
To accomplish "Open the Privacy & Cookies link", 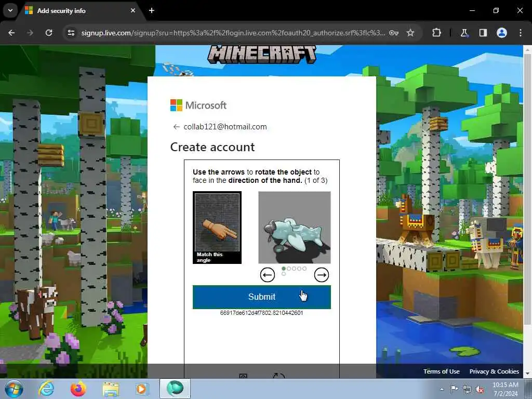I will tap(494, 371).
